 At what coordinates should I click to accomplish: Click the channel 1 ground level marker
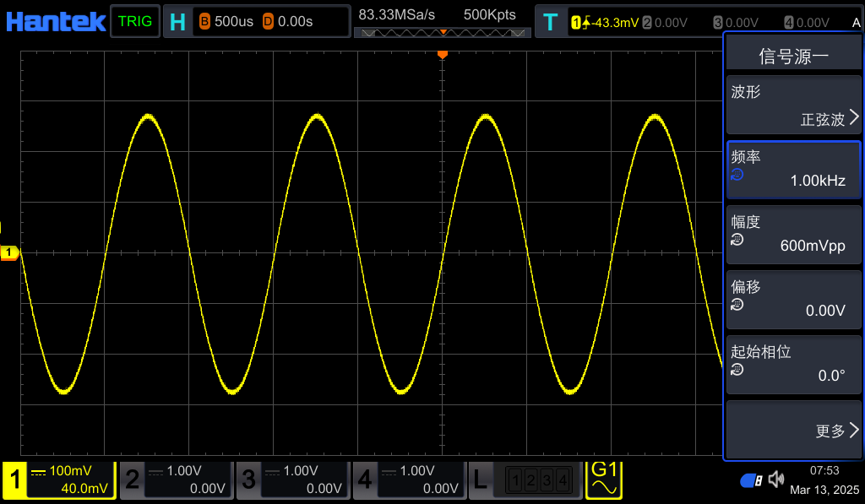[x=9, y=252]
